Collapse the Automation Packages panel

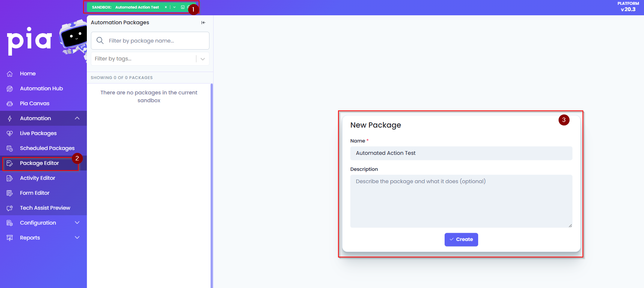203,22
